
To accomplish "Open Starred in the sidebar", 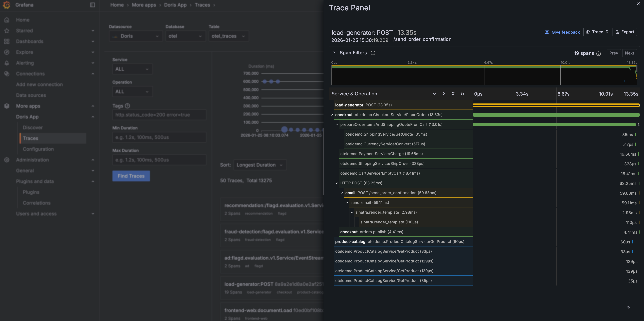I will click(25, 30).
